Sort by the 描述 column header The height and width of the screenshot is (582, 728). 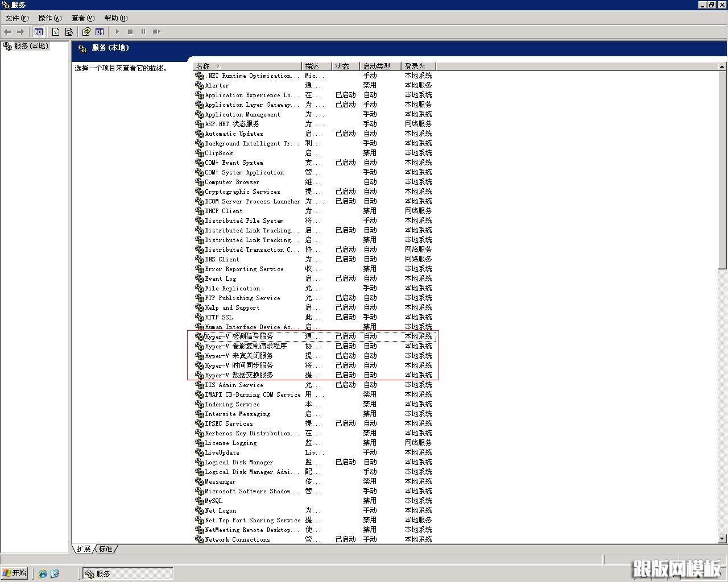[317, 66]
